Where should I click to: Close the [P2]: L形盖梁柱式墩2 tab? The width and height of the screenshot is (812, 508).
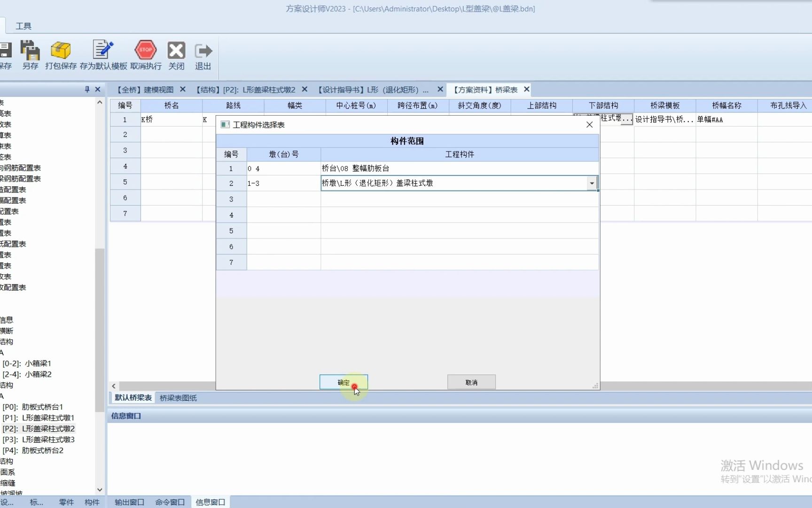click(304, 89)
